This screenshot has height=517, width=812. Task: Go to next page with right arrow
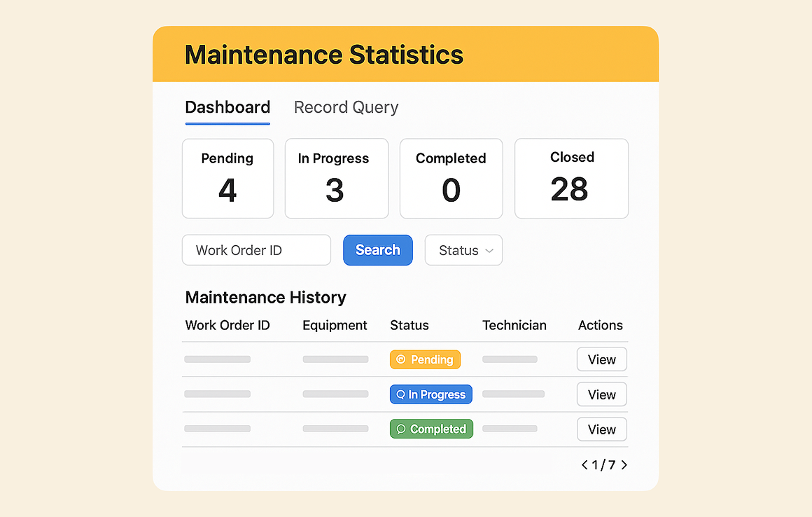coord(624,464)
